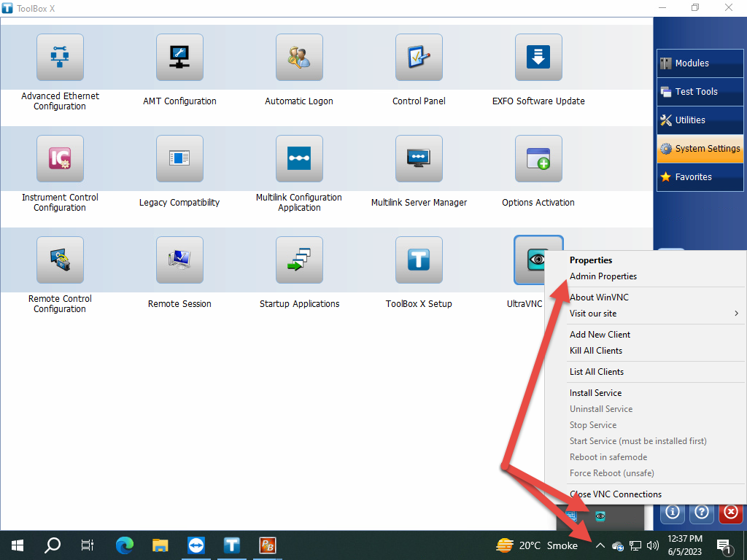Launch the Legacy Compatibility tool

[179, 158]
